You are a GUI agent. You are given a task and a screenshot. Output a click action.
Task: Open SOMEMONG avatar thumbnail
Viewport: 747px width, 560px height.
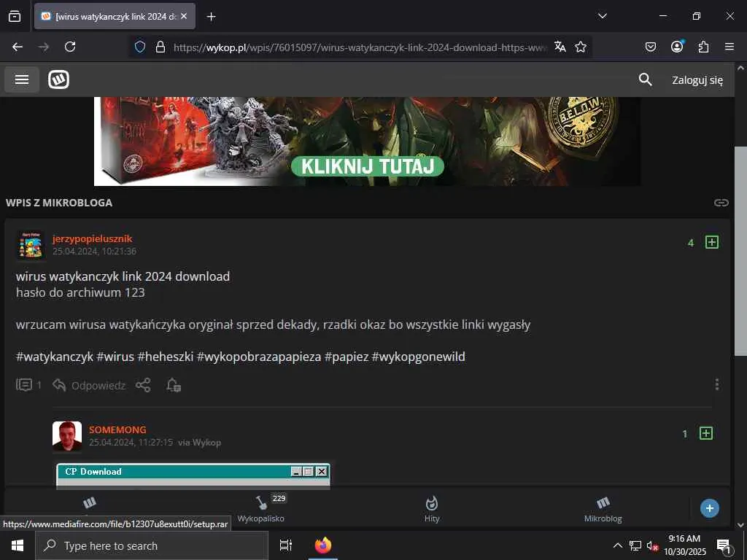pyautogui.click(x=66, y=436)
